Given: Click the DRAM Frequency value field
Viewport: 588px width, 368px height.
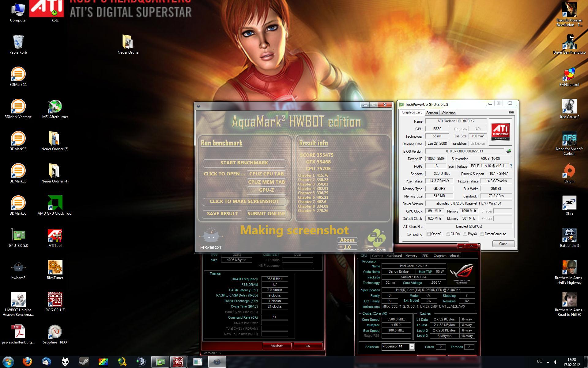Looking at the screenshot, I should click(274, 279).
